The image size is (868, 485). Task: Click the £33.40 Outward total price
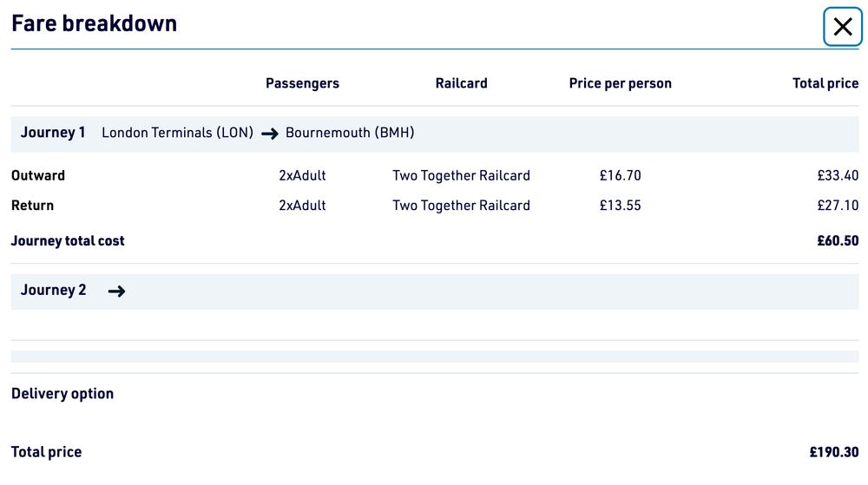coord(837,175)
